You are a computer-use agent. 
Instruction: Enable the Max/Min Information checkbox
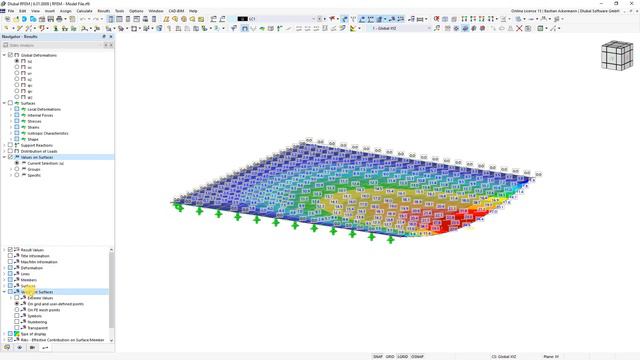pos(11,262)
